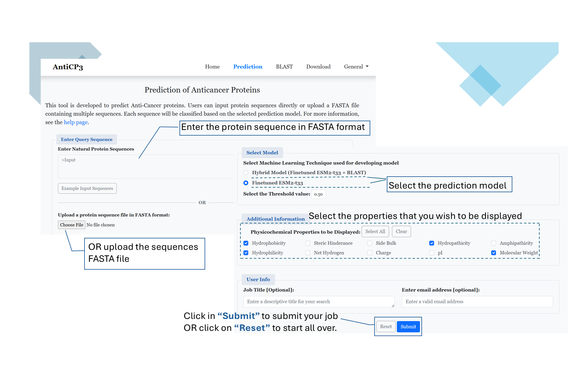588x382 pixels.
Task: Enable the Steric Hinderance checkbox
Action: pyautogui.click(x=308, y=243)
